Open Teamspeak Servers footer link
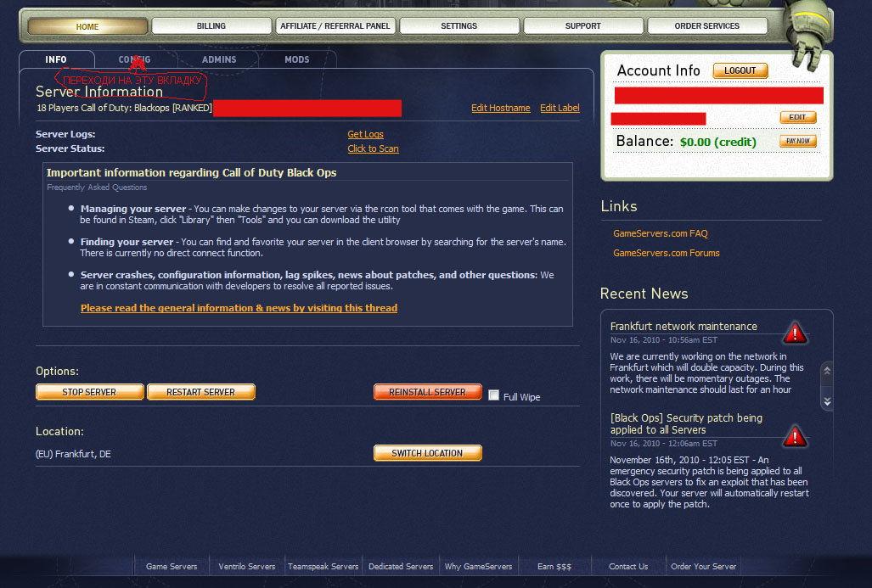The width and height of the screenshot is (872, 588). 323,566
